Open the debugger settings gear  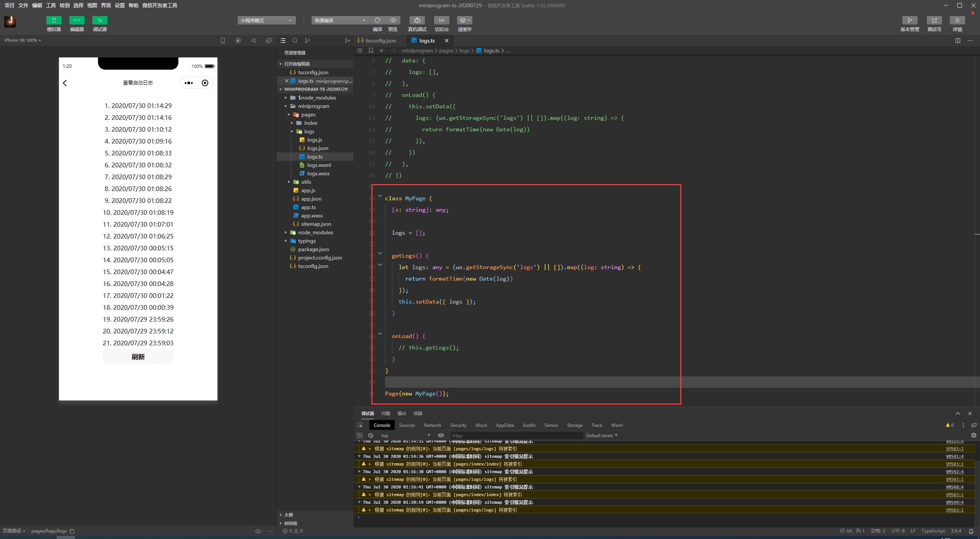pos(973,435)
